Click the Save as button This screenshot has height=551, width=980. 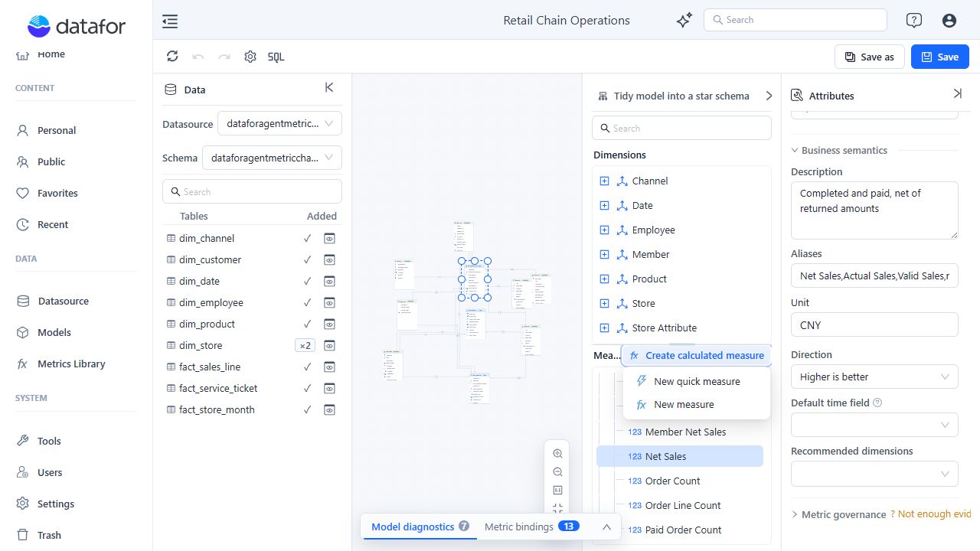[870, 57]
